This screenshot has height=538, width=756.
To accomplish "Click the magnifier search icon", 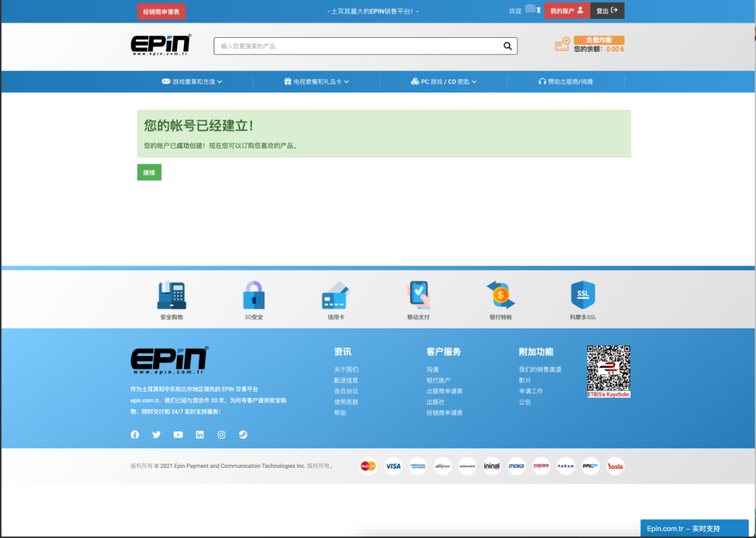I will pyautogui.click(x=507, y=46).
